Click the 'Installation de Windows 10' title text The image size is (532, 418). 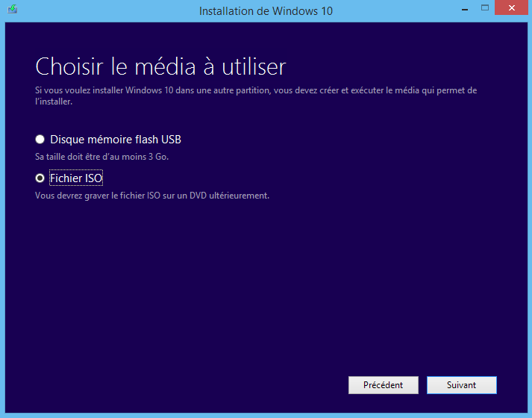(266, 11)
